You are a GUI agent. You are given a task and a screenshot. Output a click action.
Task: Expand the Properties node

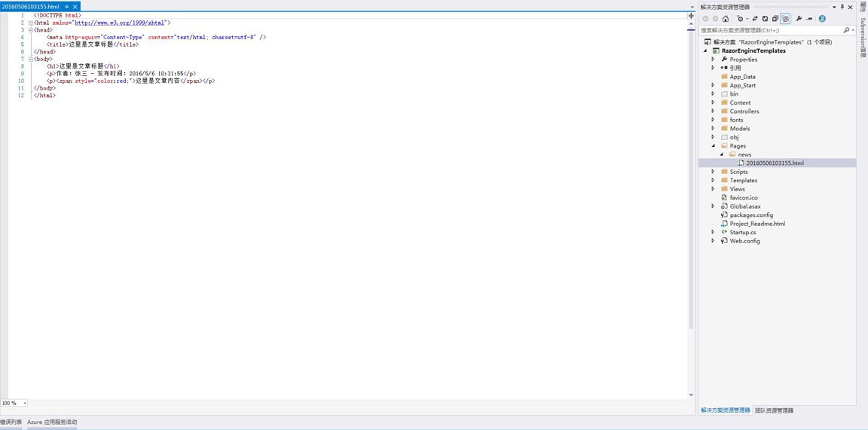click(x=713, y=59)
